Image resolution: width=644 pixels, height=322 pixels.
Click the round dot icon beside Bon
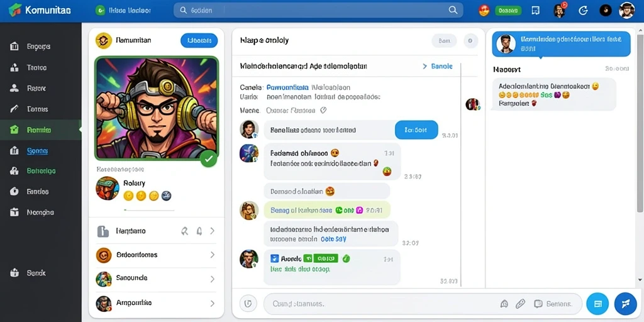pos(470,41)
